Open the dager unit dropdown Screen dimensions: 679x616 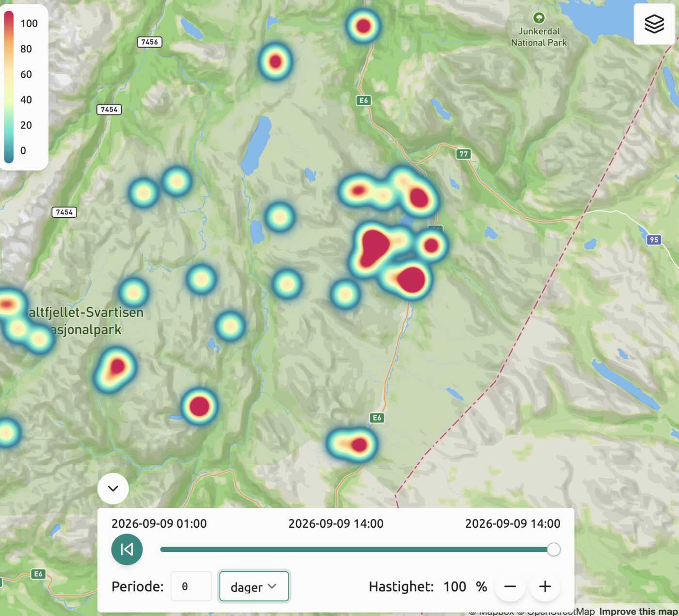coord(254,586)
